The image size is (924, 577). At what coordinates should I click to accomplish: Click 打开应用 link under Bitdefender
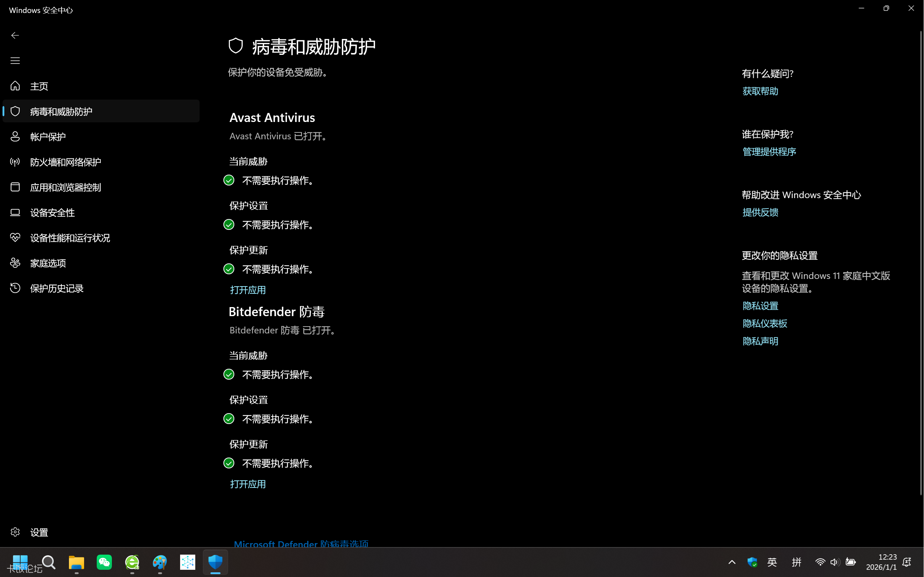pos(248,484)
